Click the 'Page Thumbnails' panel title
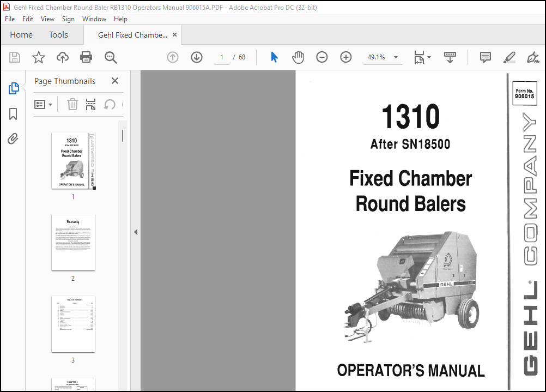This screenshot has width=546, height=392. (65, 81)
